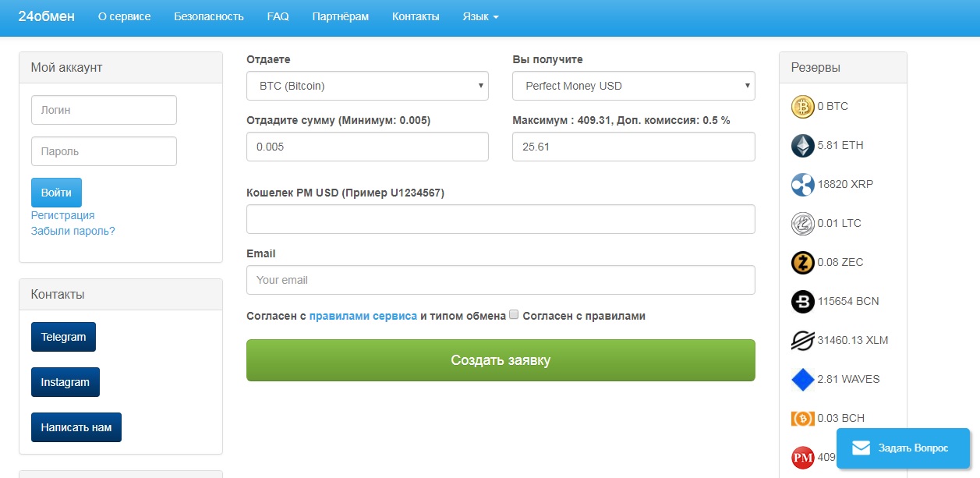The height and width of the screenshot is (478, 980).
Task: Open the FAQ menu item
Action: pos(278,16)
